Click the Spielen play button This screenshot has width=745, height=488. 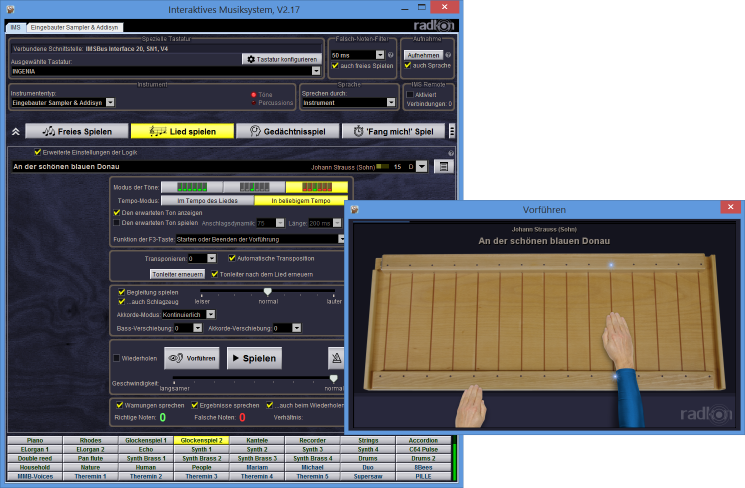pyautogui.click(x=255, y=358)
